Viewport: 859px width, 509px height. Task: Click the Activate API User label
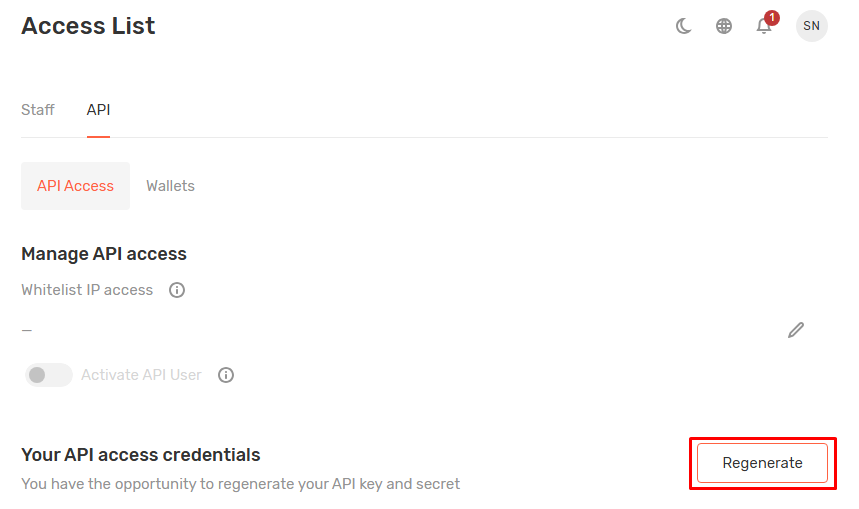click(x=141, y=375)
